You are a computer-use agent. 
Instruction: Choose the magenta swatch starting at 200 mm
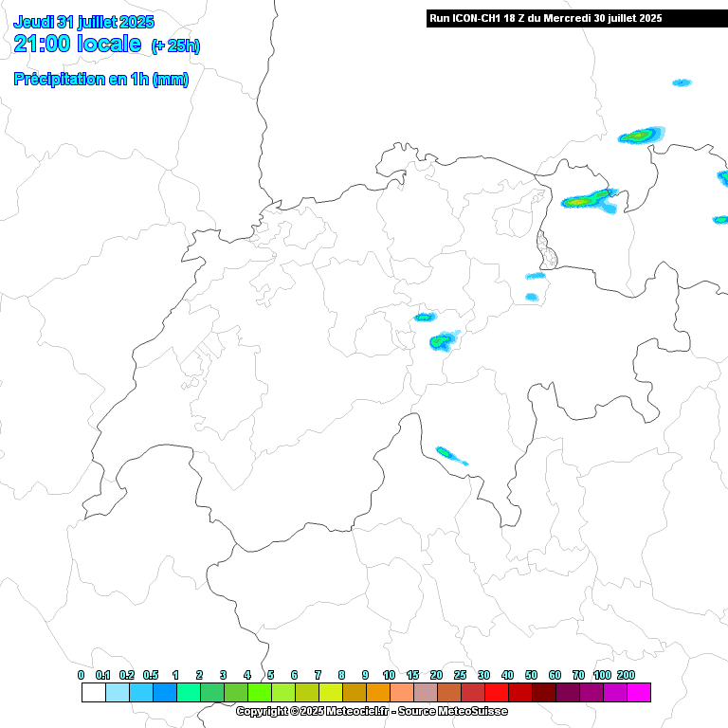639,692
